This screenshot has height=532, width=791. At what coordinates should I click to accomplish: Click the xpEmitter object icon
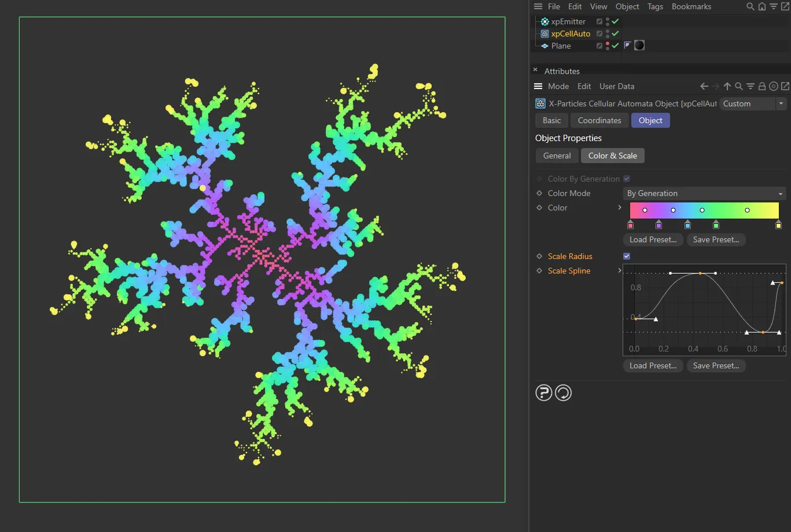pos(544,21)
